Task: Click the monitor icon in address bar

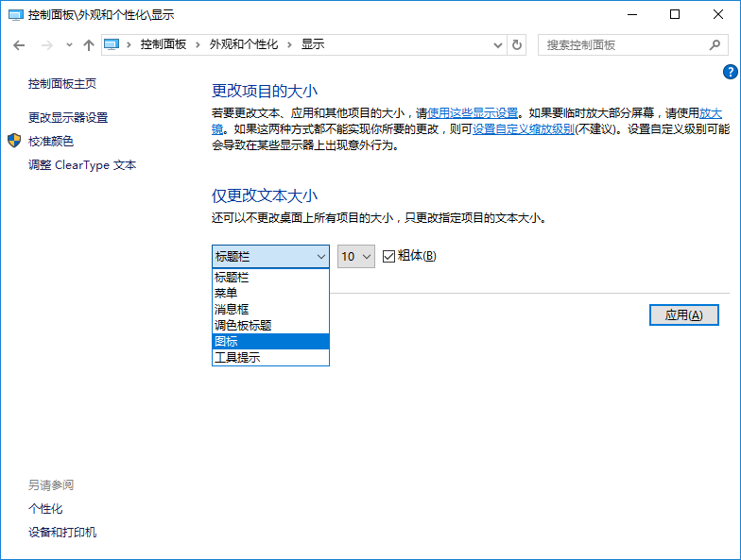Action: click(x=113, y=45)
